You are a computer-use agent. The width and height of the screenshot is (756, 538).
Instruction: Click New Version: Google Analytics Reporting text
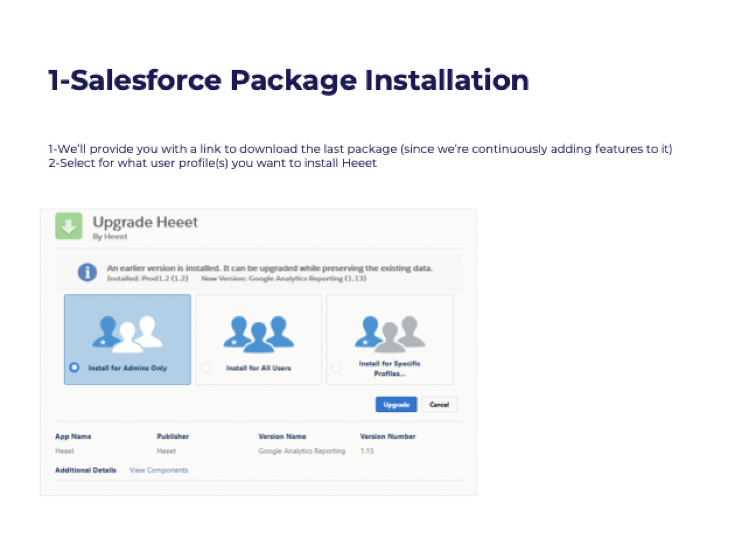[x=284, y=279]
